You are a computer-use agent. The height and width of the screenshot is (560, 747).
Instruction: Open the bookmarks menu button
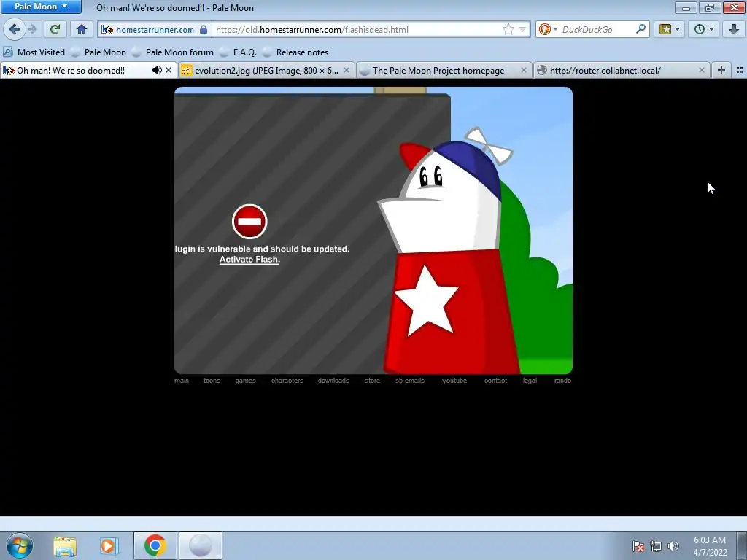coord(670,29)
